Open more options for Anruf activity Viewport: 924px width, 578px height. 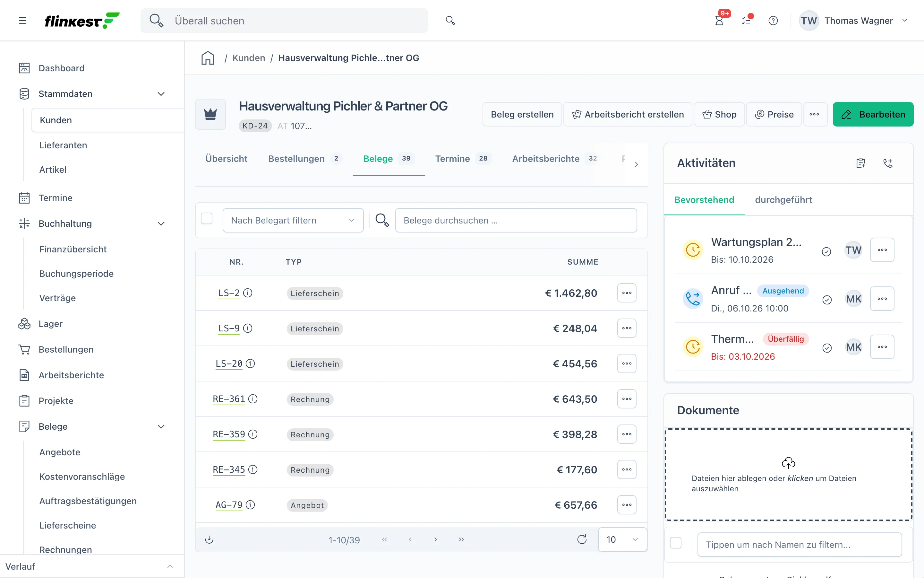tap(882, 299)
